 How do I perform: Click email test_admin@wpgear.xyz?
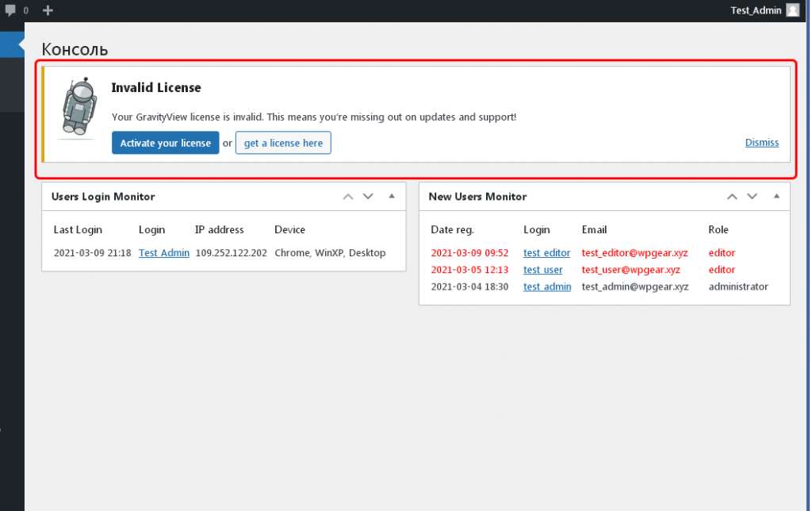pos(635,286)
